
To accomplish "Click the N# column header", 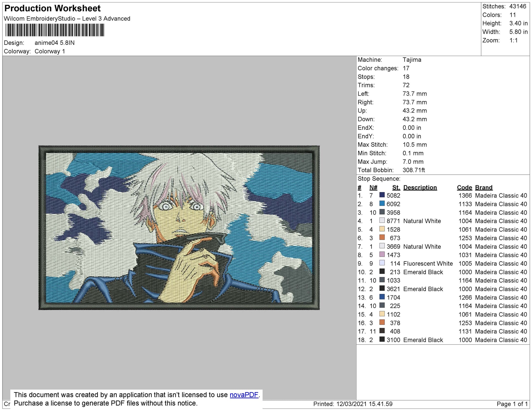I will [373, 187].
